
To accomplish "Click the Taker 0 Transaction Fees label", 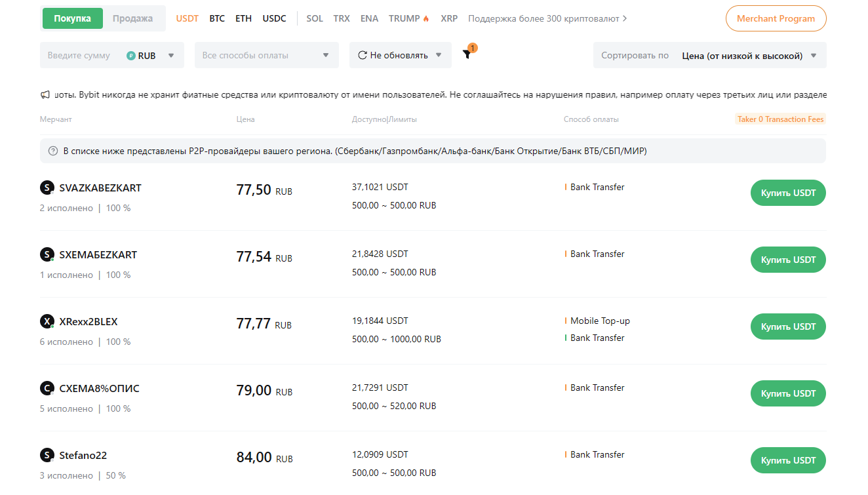I will click(780, 119).
